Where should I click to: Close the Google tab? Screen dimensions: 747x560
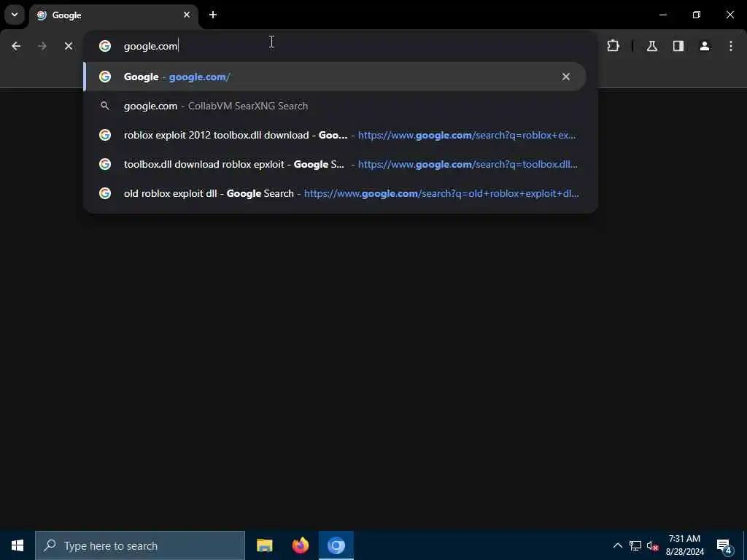[x=187, y=15]
